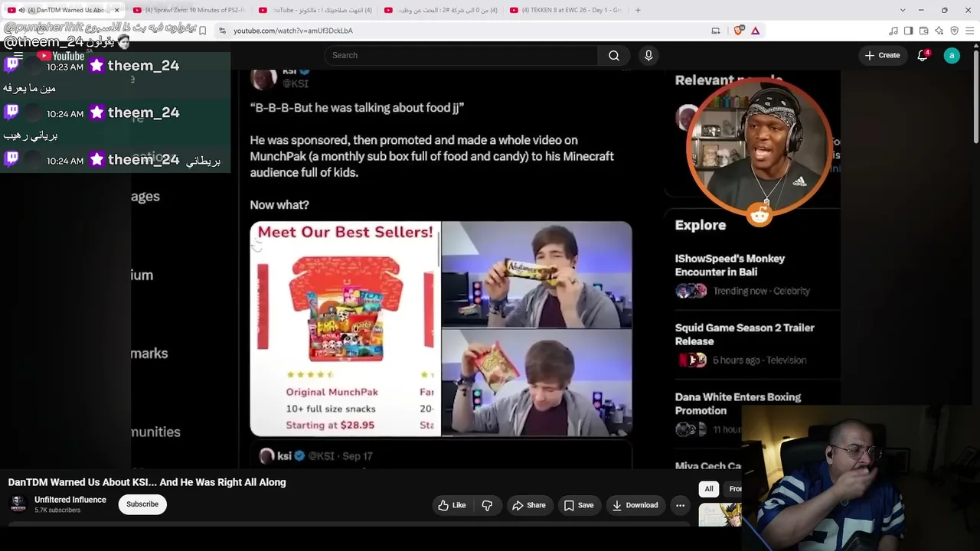This screenshot has height=551, width=980.
Task: Open the Brave Wallet icon
Action: point(923,31)
